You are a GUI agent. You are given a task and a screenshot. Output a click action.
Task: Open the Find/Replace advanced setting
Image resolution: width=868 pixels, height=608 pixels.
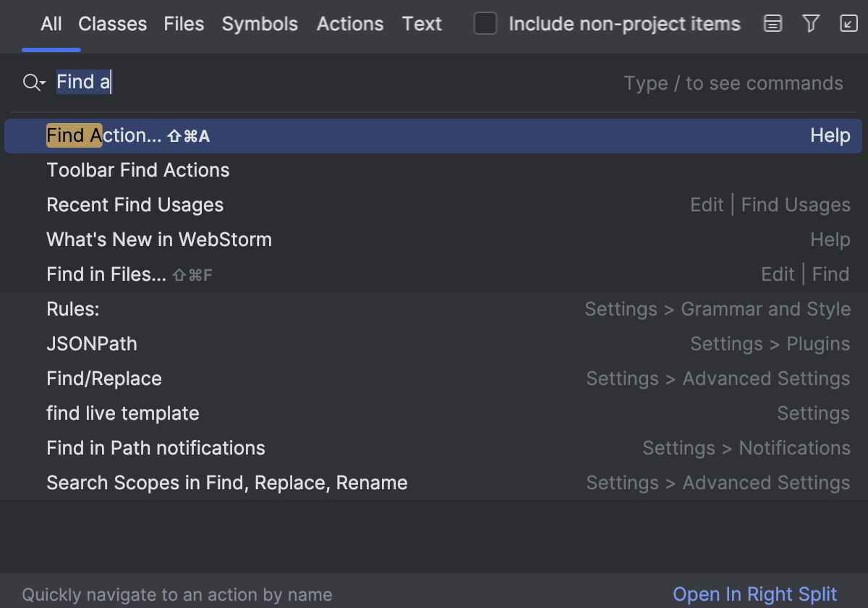(x=103, y=379)
